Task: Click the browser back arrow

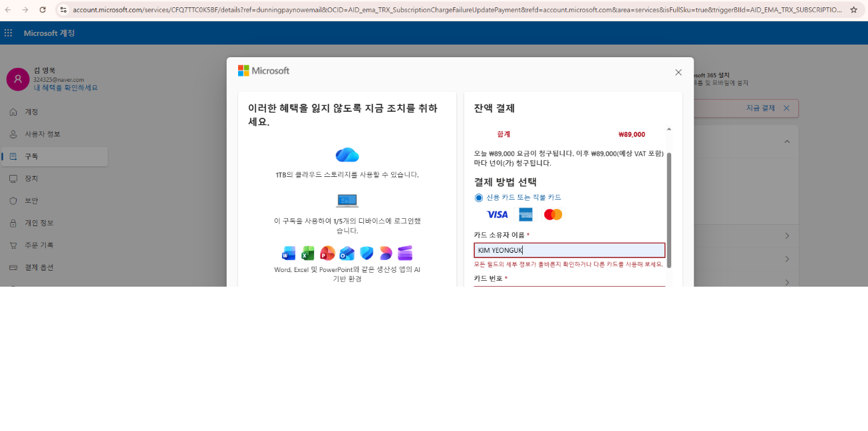Action: pos(7,10)
